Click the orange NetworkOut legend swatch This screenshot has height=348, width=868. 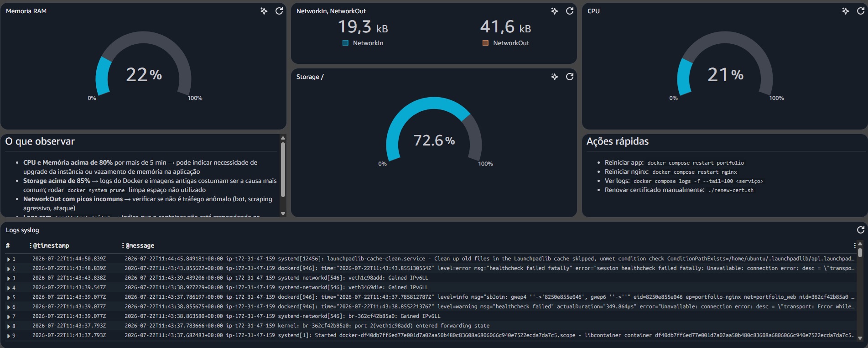(485, 43)
